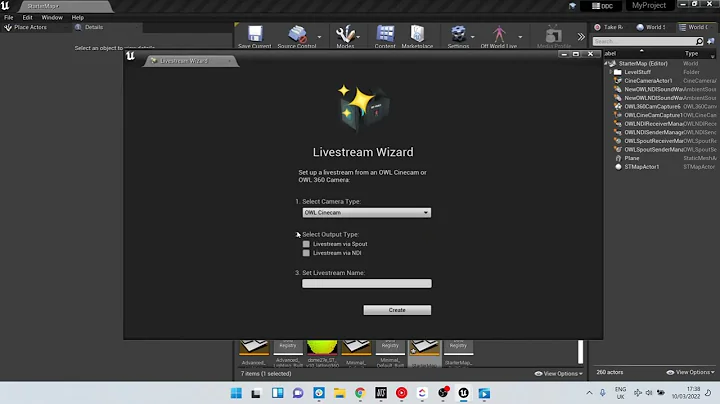Switch to the World Outliner tab
The image size is (720, 404).
pos(694,27)
